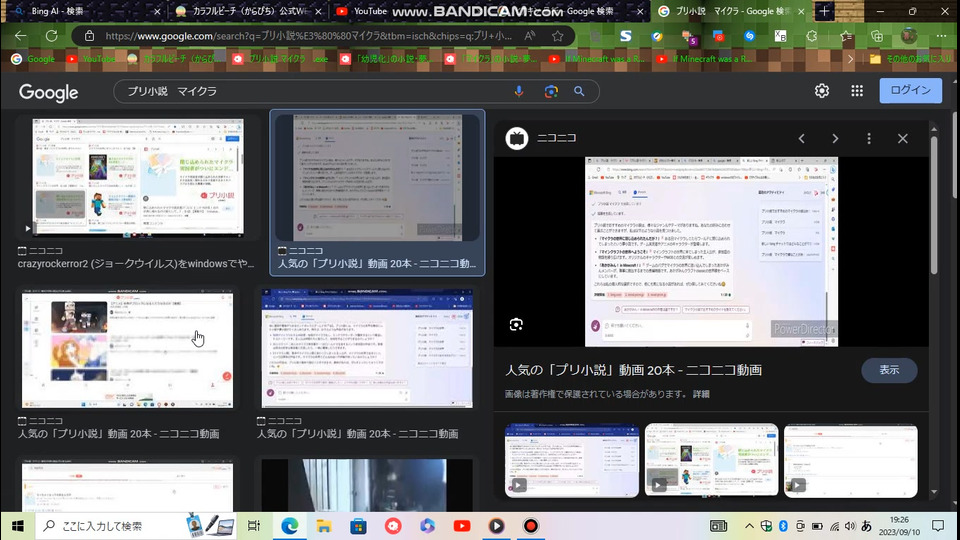Open the selected 人気の「プリ小説」動画 result thumbnail

(377, 178)
